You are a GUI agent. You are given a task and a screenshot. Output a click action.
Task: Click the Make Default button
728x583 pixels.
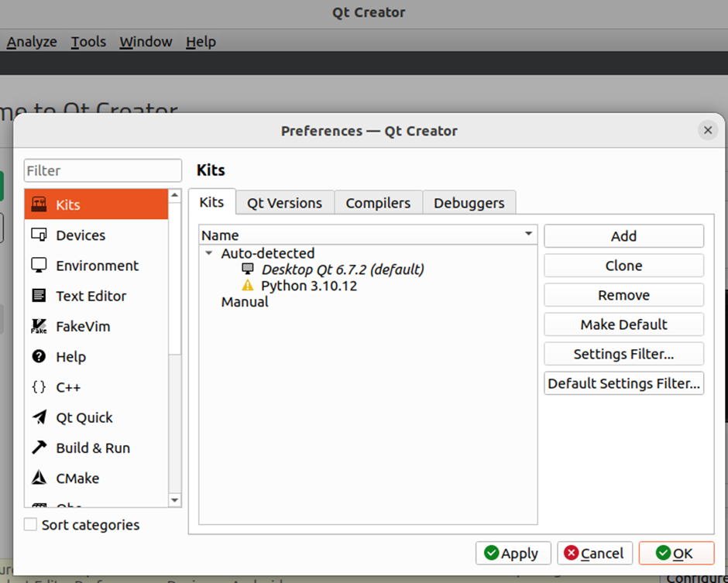point(623,324)
